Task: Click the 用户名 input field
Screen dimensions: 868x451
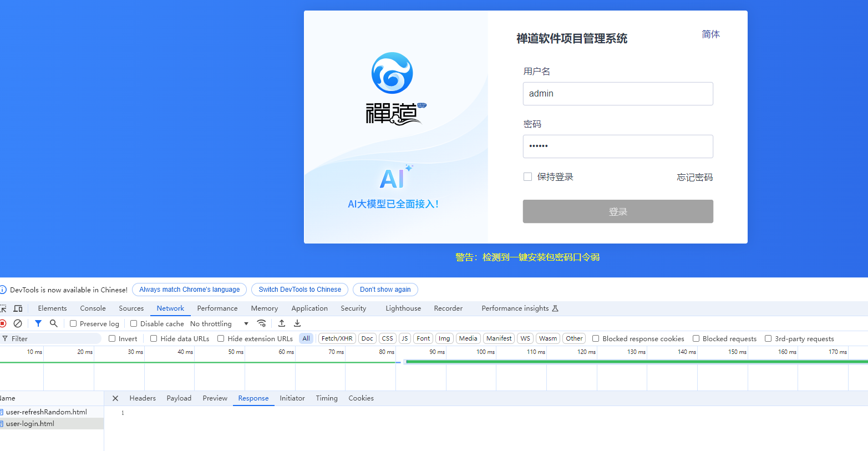Action: pos(618,94)
